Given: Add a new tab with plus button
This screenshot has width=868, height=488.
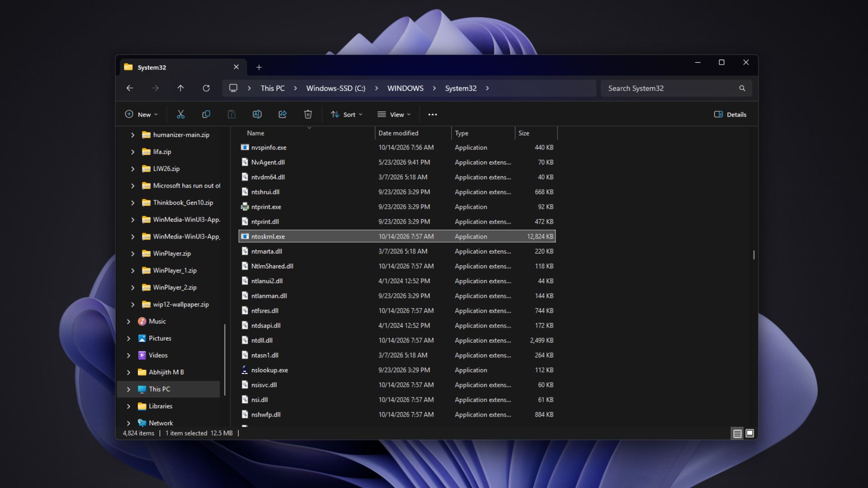Looking at the screenshot, I should 259,67.
